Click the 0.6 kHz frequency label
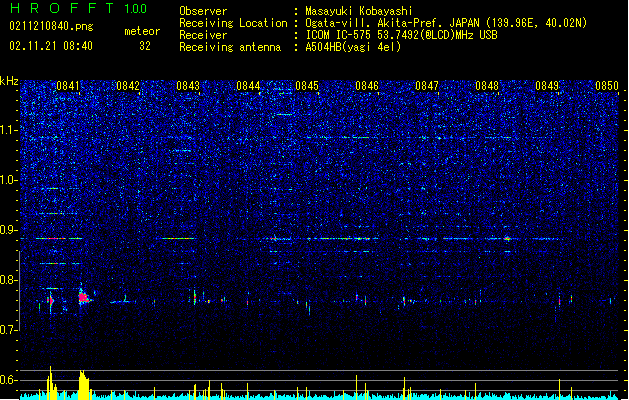629x400 pixels. coord(8,380)
